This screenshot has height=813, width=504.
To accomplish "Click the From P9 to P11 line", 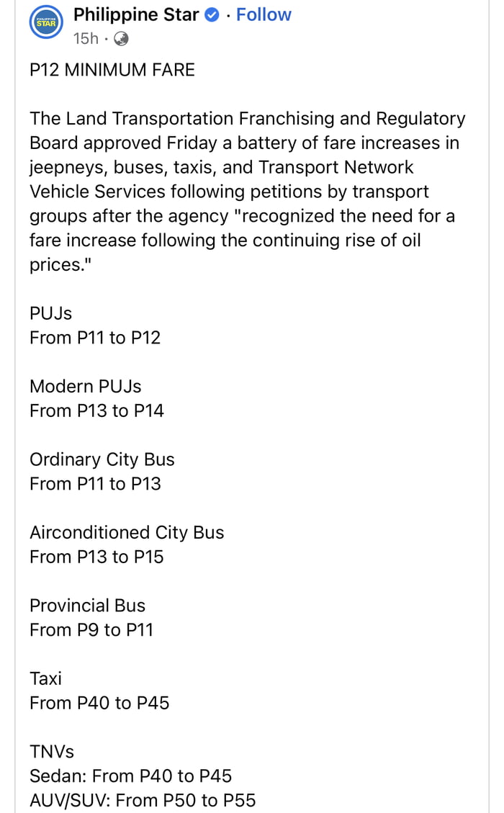I will [91, 630].
